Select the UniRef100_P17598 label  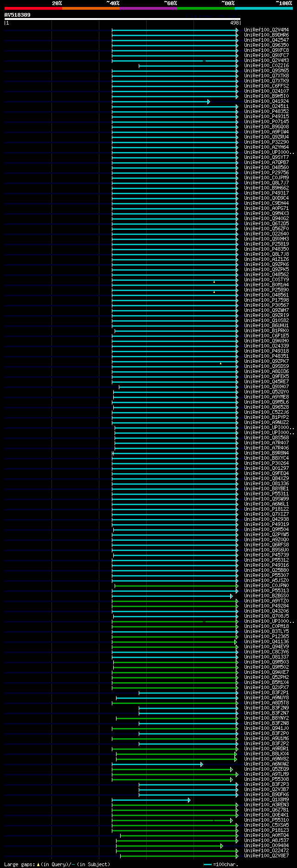tap(266, 300)
